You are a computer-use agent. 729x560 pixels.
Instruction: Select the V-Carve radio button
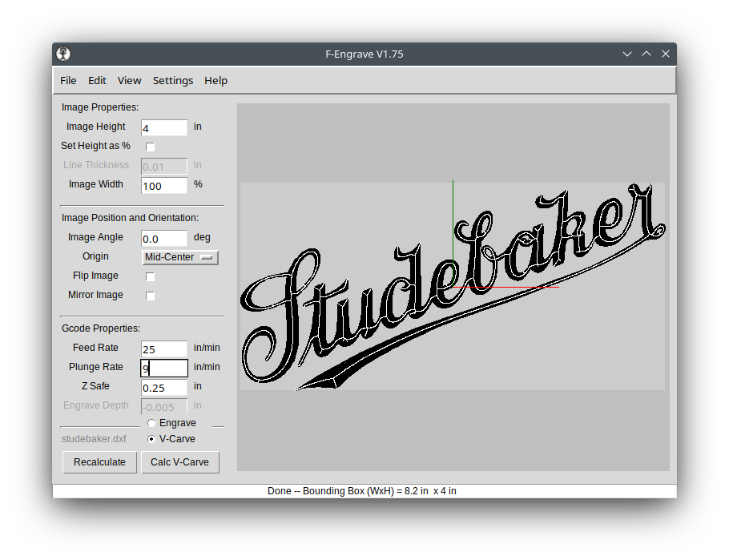tap(151, 438)
